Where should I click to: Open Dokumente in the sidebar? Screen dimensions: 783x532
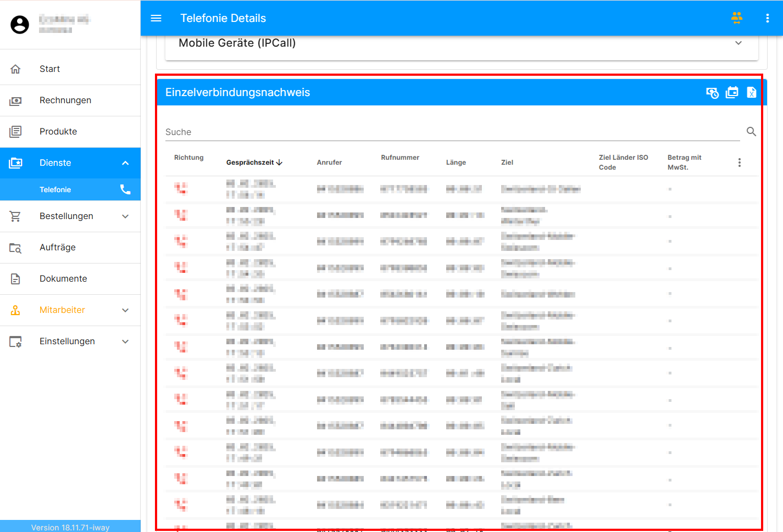[70, 279]
